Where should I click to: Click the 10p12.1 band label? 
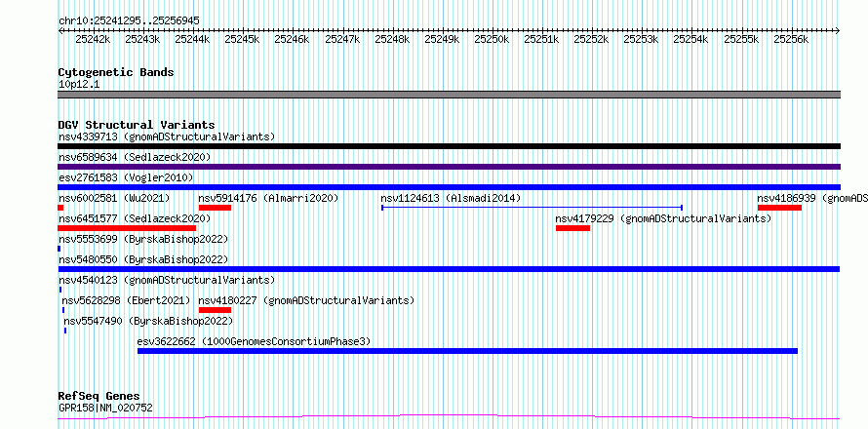(x=79, y=85)
